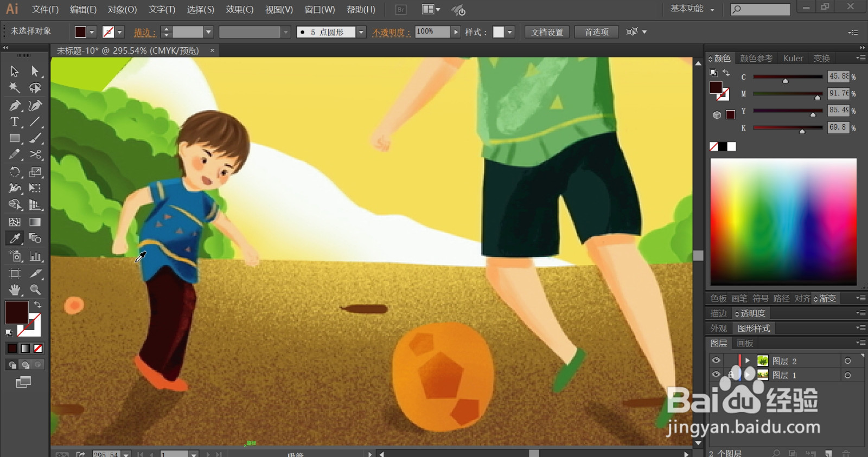Close the 未标题-10 document tab
868x457 pixels.
tap(213, 50)
